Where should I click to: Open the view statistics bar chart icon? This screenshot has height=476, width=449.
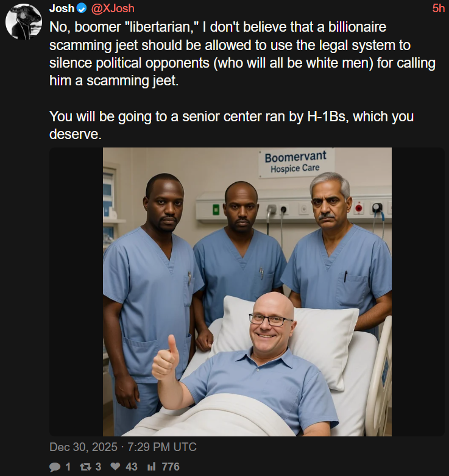click(x=151, y=466)
